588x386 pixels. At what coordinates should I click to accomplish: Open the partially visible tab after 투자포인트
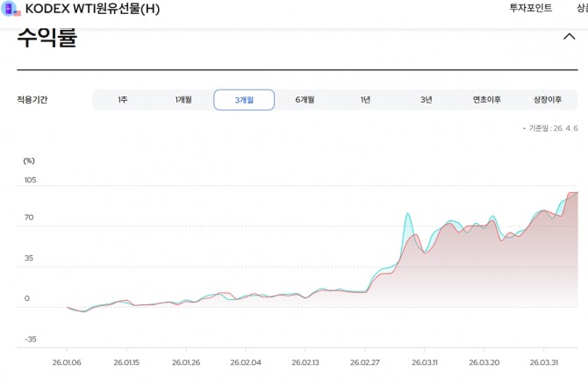pos(581,8)
